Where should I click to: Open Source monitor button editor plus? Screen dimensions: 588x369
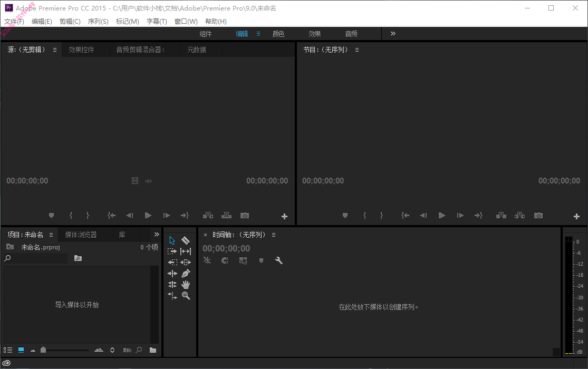point(284,216)
